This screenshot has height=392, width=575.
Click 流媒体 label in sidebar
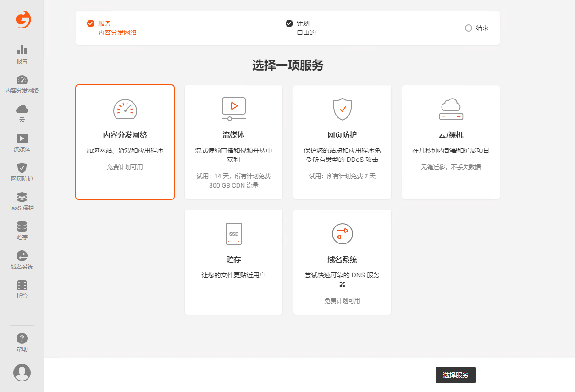coord(22,149)
